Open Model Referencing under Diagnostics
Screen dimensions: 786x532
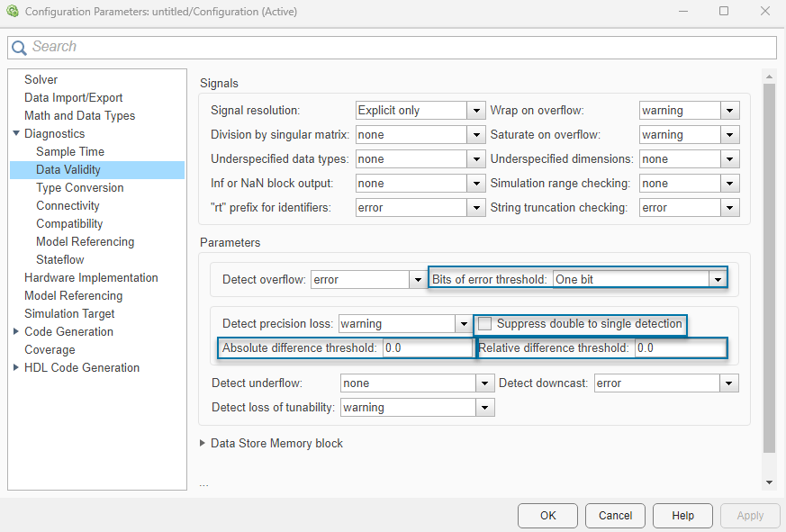point(86,241)
